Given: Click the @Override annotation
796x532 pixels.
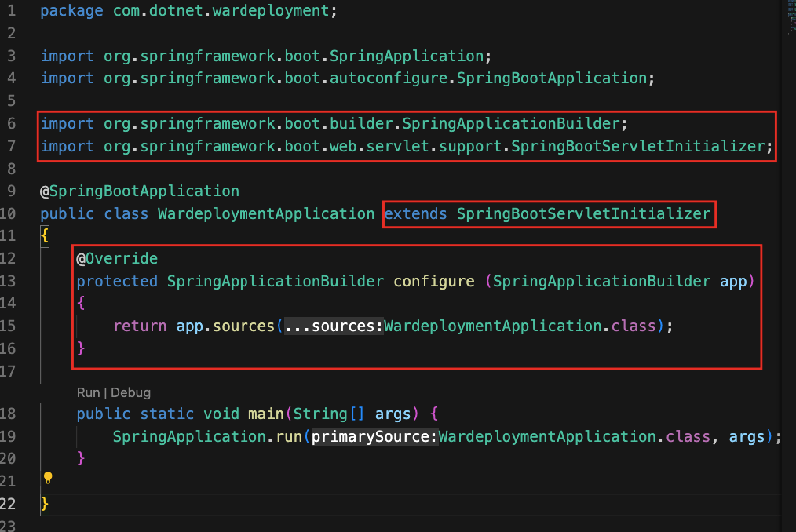Looking at the screenshot, I should click(117, 258).
